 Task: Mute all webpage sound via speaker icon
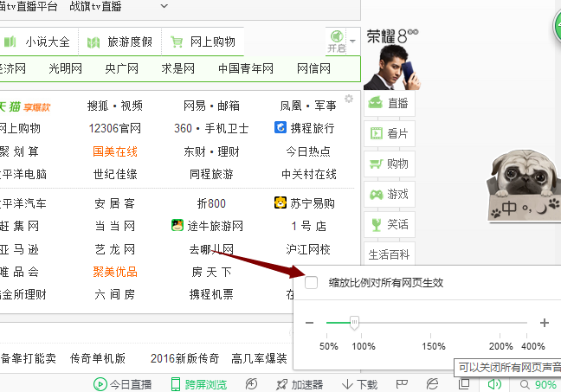[x=494, y=384]
